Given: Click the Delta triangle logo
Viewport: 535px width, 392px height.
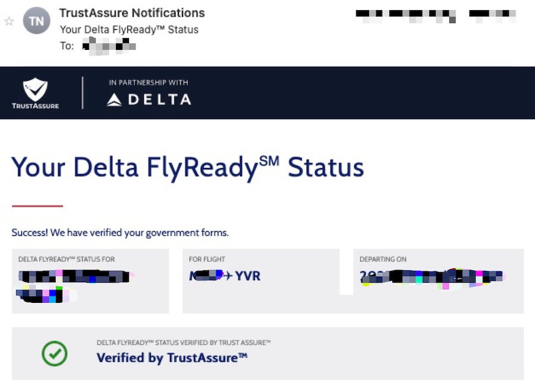Looking at the screenshot, I should coord(114,100).
